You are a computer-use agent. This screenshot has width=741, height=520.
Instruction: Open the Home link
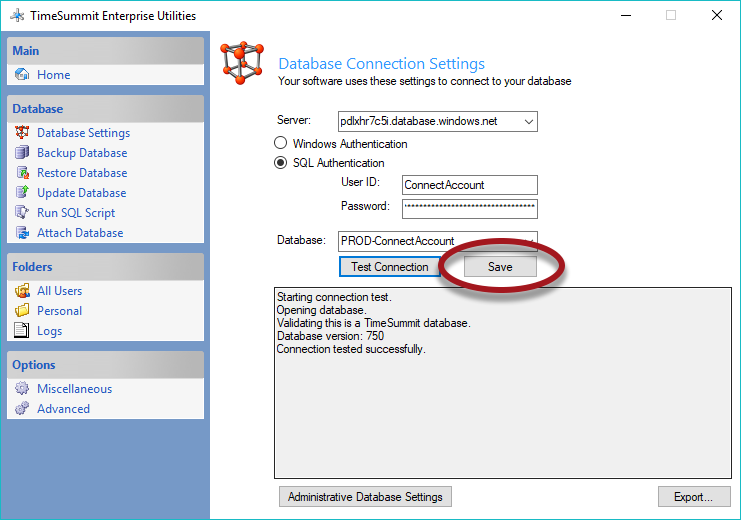[x=53, y=75]
